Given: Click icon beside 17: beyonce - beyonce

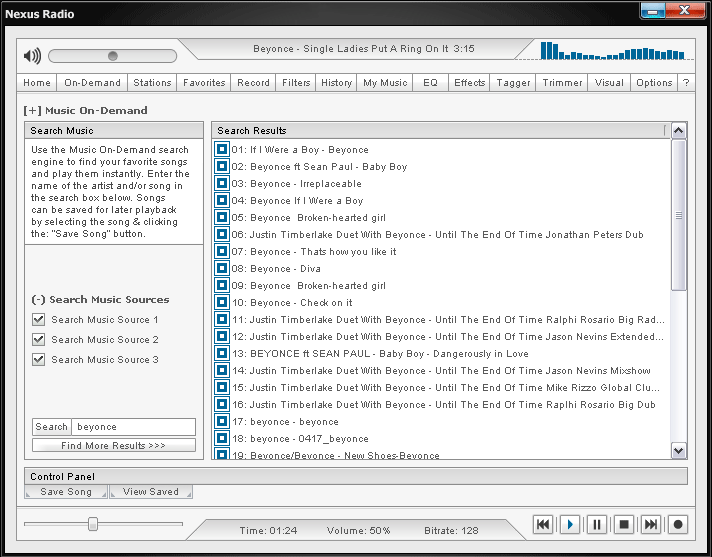Looking at the screenshot, I should (x=222, y=421).
